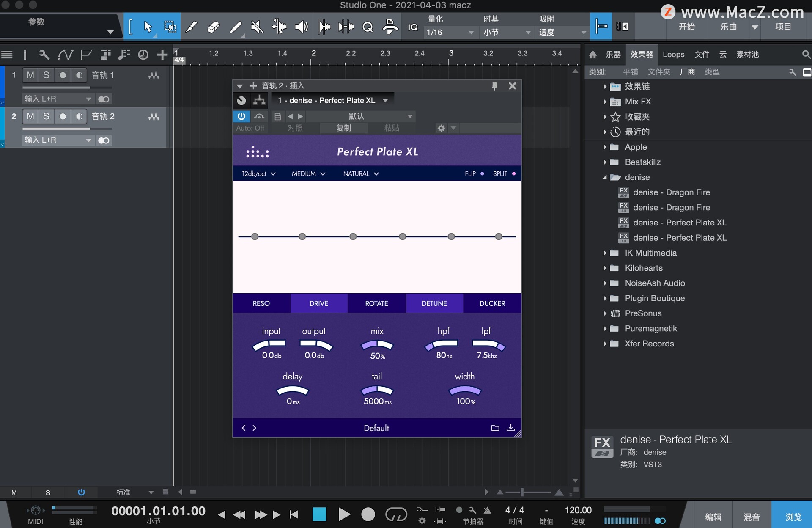812x528 pixels.
Task: Mute track 音轨 1
Action: pyautogui.click(x=30, y=75)
